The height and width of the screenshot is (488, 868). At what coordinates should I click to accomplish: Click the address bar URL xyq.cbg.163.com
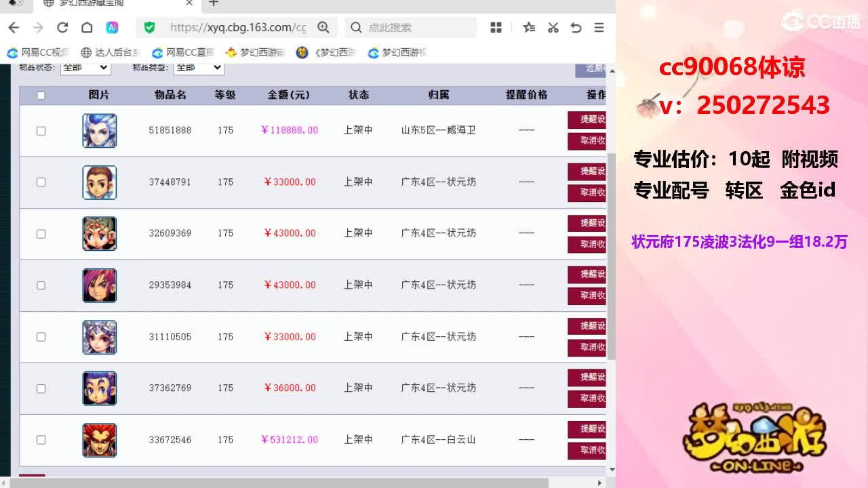pos(238,28)
